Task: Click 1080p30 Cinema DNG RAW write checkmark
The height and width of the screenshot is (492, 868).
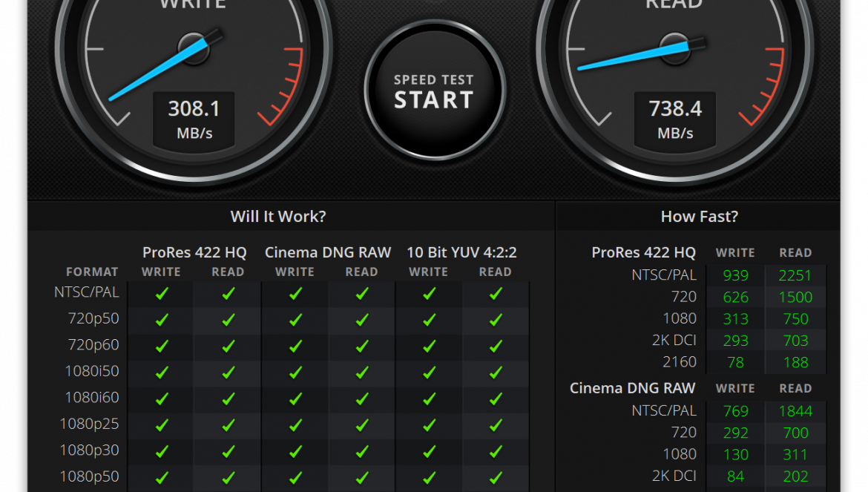Action: click(x=295, y=452)
